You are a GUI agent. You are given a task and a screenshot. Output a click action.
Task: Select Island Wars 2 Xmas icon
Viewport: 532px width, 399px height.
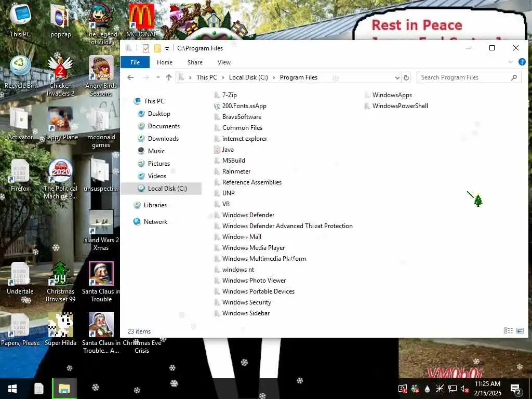[101, 231]
